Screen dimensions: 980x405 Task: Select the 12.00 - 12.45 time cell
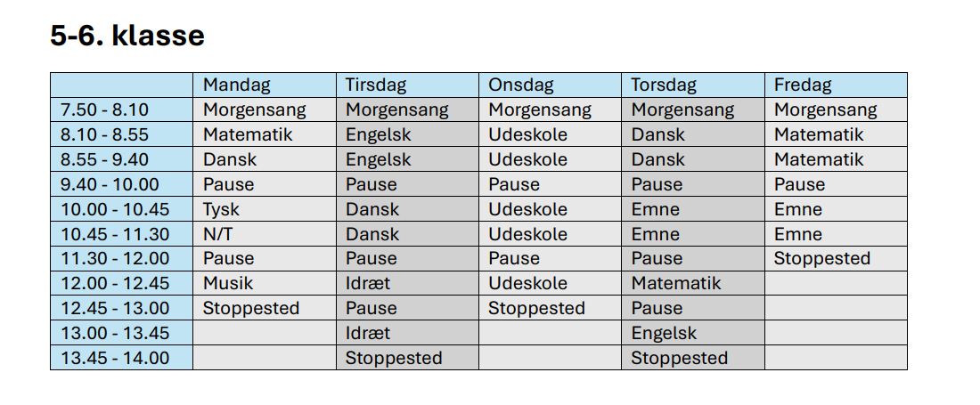(x=121, y=284)
